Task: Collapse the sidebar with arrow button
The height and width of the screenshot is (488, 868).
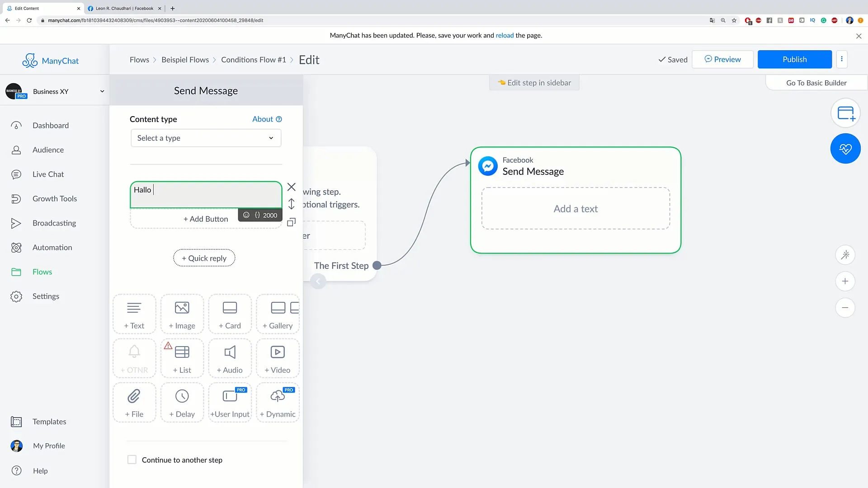Action: [x=318, y=282]
